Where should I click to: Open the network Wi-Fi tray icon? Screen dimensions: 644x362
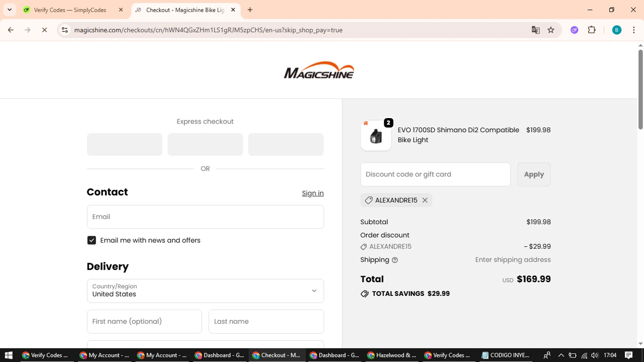584,355
